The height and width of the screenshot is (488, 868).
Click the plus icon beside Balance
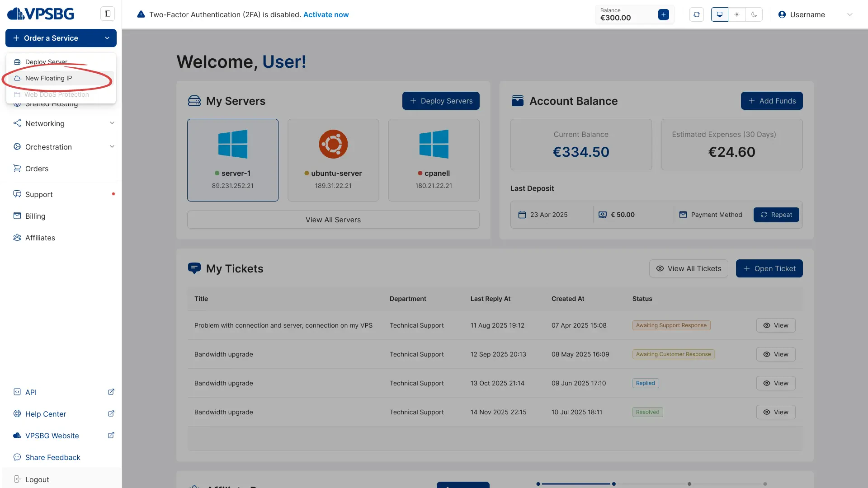tap(664, 14)
